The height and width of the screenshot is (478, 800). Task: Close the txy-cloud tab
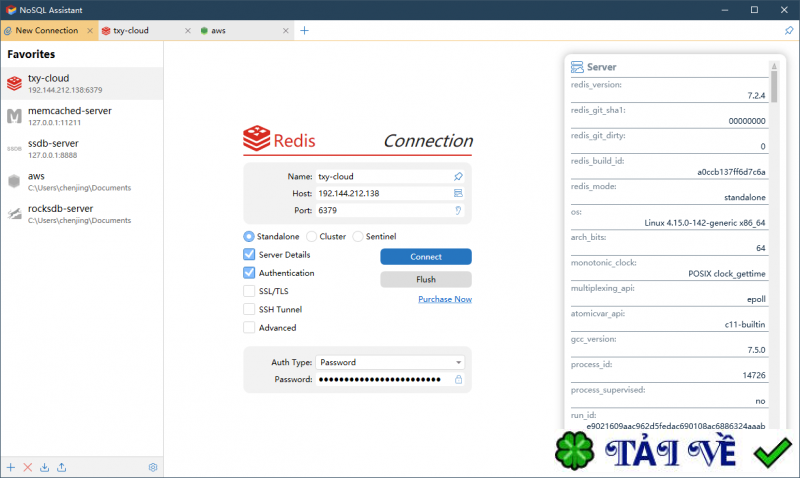tap(188, 31)
